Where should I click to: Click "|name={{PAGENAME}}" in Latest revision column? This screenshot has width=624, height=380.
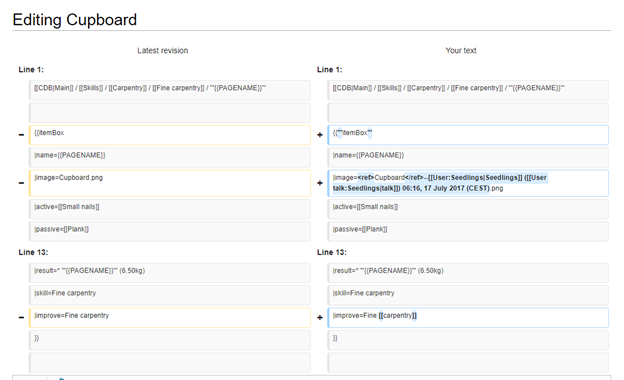click(x=170, y=157)
